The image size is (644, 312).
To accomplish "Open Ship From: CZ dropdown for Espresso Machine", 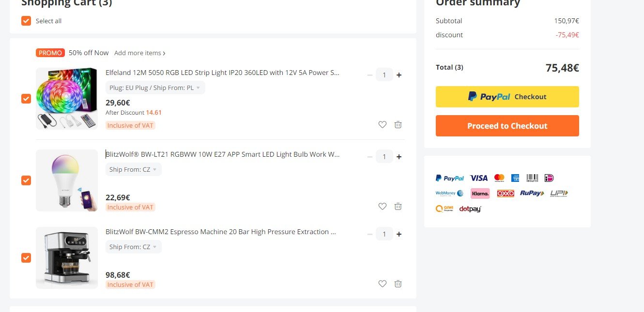I will pyautogui.click(x=134, y=247).
